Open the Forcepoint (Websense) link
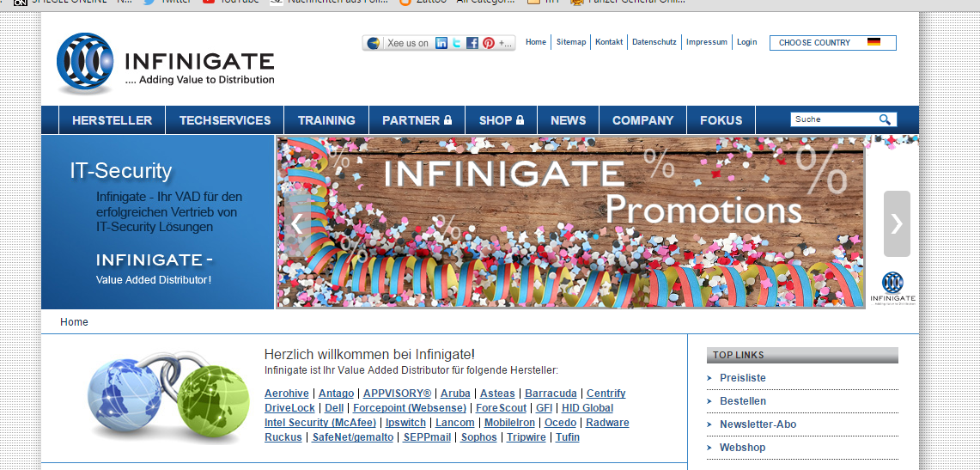The image size is (980, 470). (410, 408)
